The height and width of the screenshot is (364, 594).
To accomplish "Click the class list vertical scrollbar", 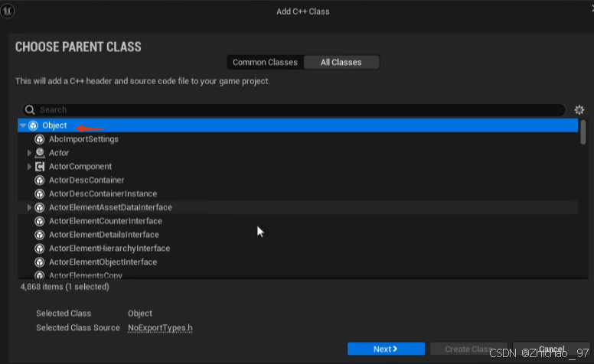I will [x=583, y=132].
